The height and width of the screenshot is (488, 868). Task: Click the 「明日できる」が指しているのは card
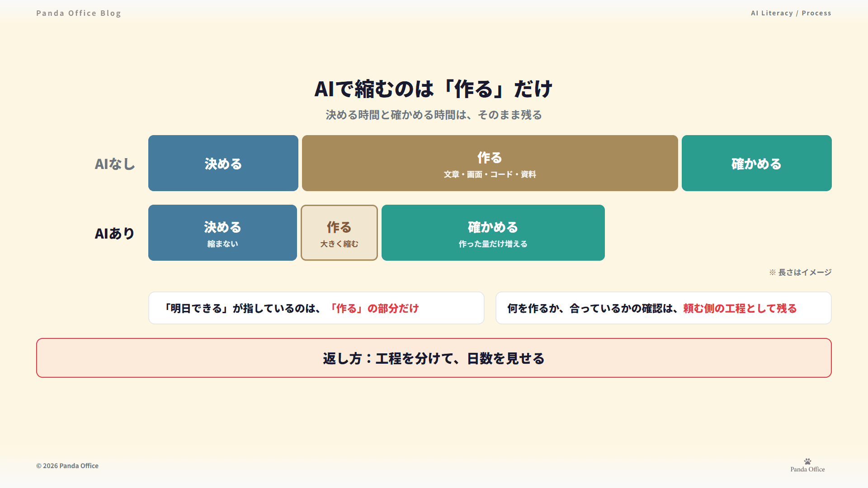(316, 308)
